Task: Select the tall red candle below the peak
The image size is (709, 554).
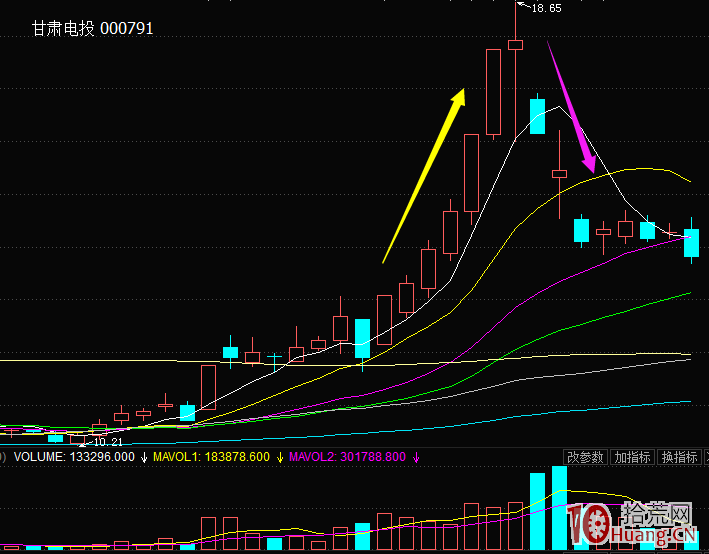Action: coord(492,92)
